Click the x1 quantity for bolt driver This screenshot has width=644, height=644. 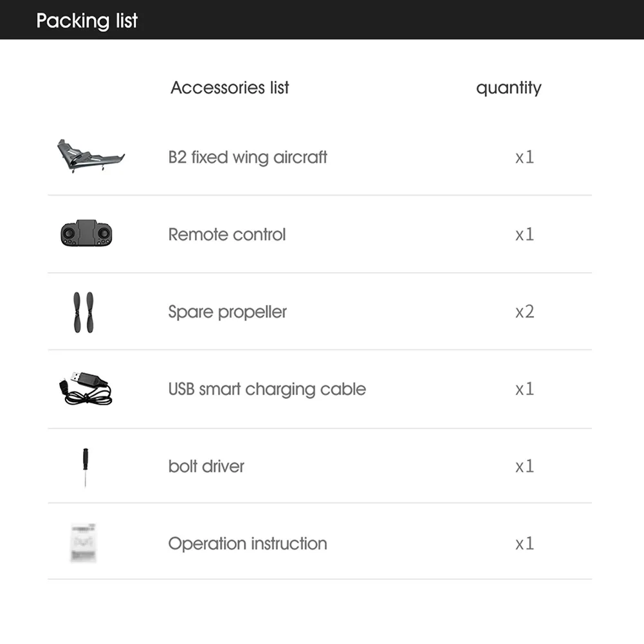pos(524,466)
